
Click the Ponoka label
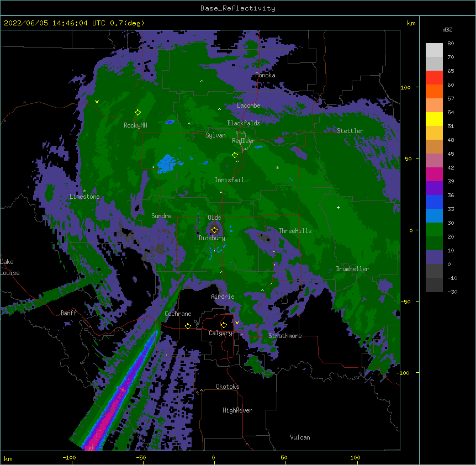pyautogui.click(x=265, y=75)
